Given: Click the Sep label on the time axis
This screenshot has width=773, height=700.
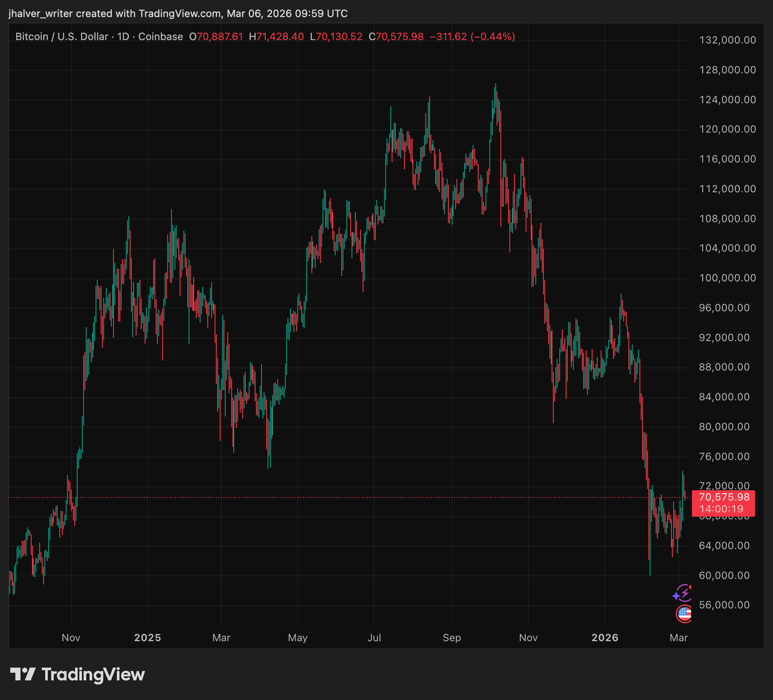Looking at the screenshot, I should (x=452, y=638).
